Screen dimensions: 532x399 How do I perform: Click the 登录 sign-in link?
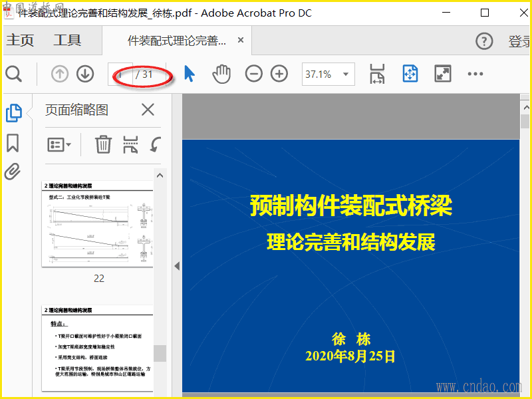(519, 41)
